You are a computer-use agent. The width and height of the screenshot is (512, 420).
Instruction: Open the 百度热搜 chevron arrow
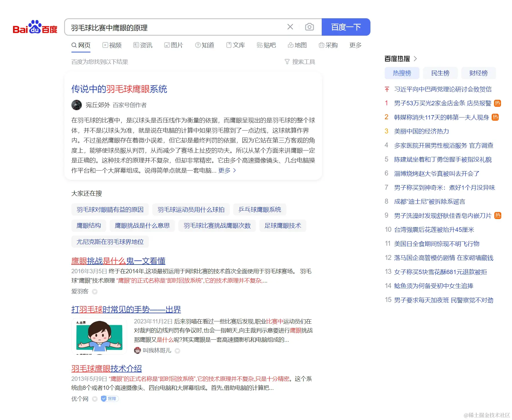(415, 59)
